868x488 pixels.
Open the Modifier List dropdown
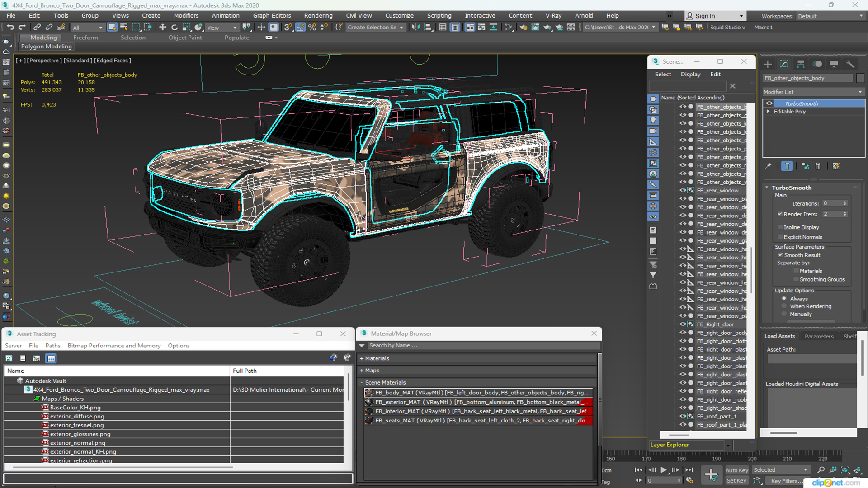813,92
